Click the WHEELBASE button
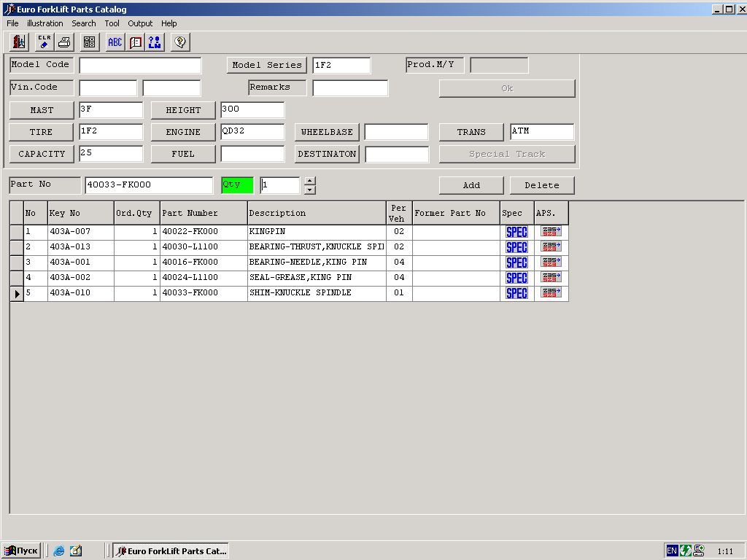 pos(327,132)
